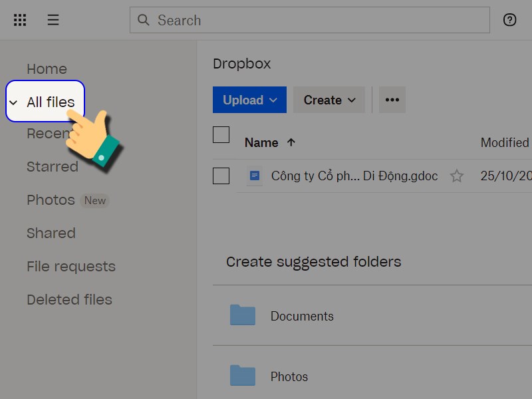Open the three-dots more options button

tap(392, 100)
